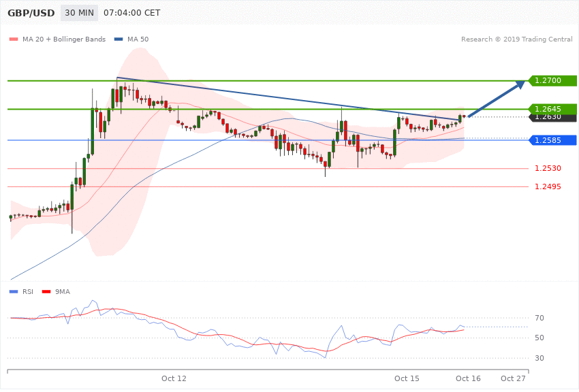Click the MA 20 + Bollinger Bands legend text

[x=64, y=39]
